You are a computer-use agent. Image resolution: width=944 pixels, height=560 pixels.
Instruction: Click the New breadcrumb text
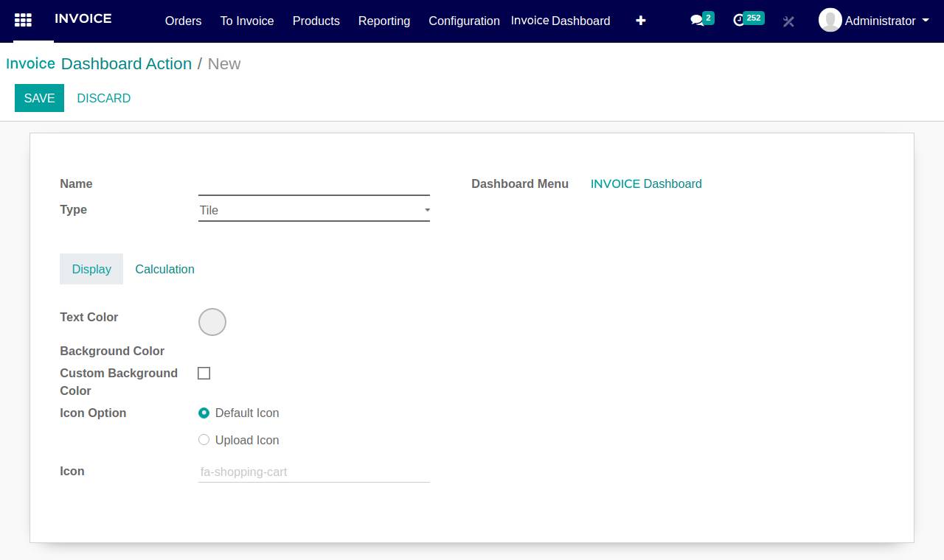coord(224,64)
